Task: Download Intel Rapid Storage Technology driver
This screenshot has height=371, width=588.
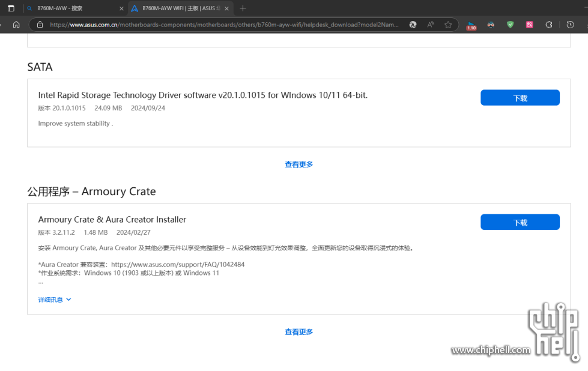Action: (x=520, y=98)
